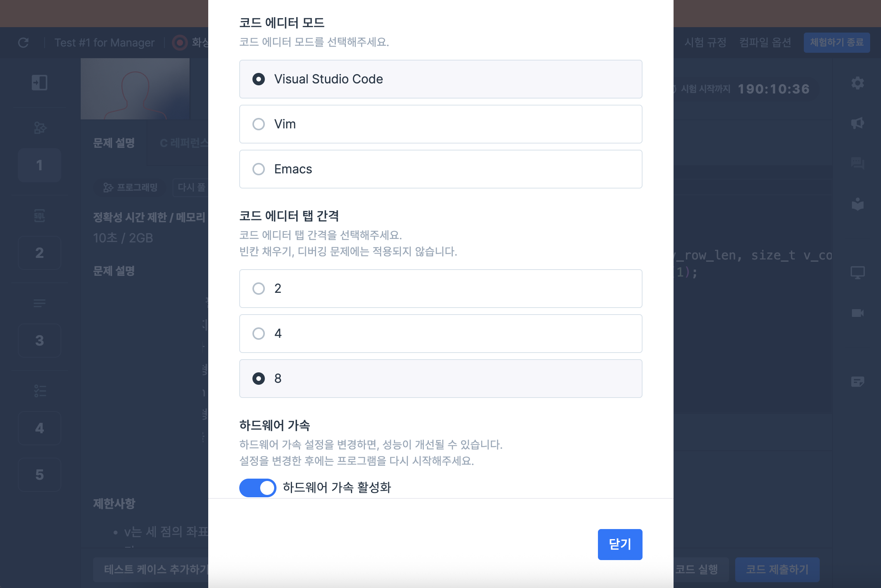Click the monitor screen icon
Image resolution: width=881 pixels, height=588 pixels.
(857, 272)
